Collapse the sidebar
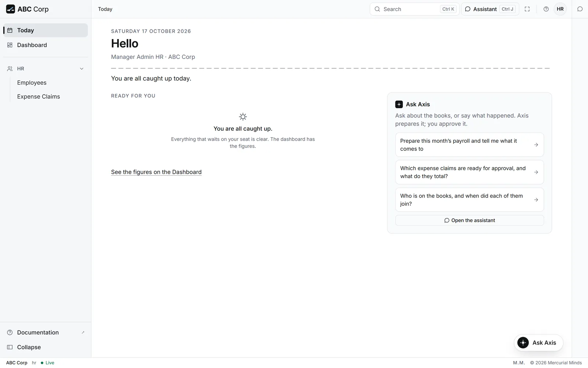The image size is (588, 368). tap(46, 347)
